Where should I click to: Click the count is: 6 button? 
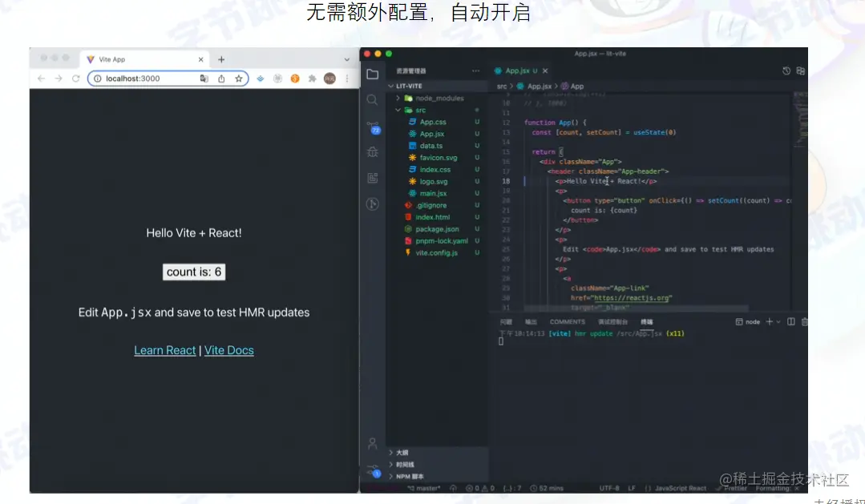(x=194, y=272)
